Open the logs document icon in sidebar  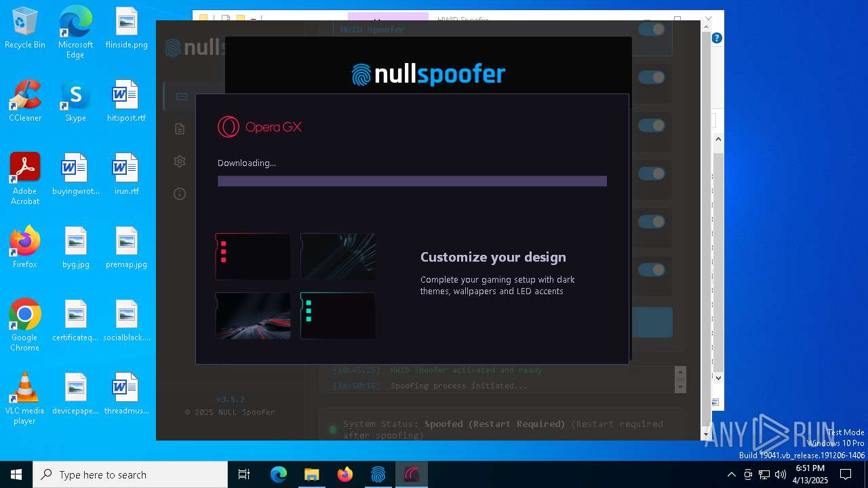pos(180,129)
